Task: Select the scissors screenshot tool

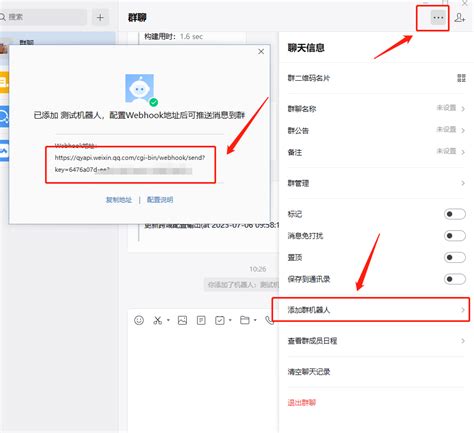Action: point(157,320)
